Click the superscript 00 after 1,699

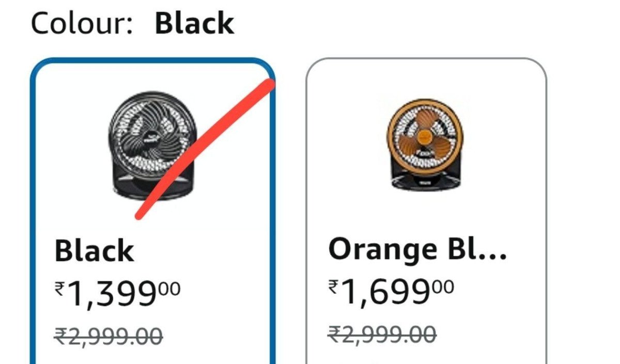tap(443, 286)
